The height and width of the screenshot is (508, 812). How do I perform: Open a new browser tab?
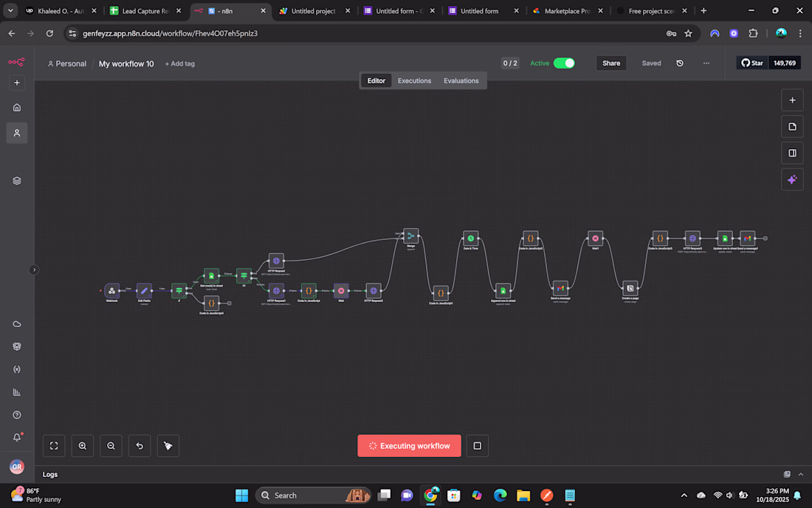[x=703, y=11]
